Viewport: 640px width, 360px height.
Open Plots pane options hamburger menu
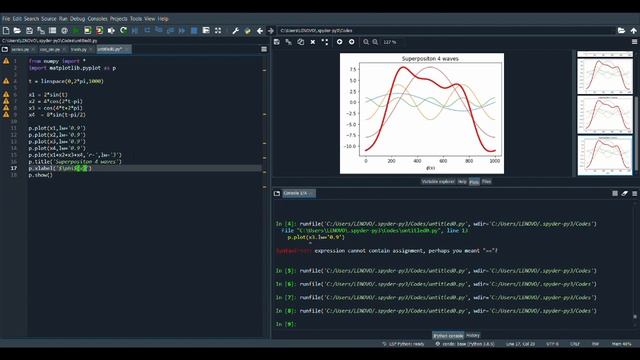tap(634, 42)
